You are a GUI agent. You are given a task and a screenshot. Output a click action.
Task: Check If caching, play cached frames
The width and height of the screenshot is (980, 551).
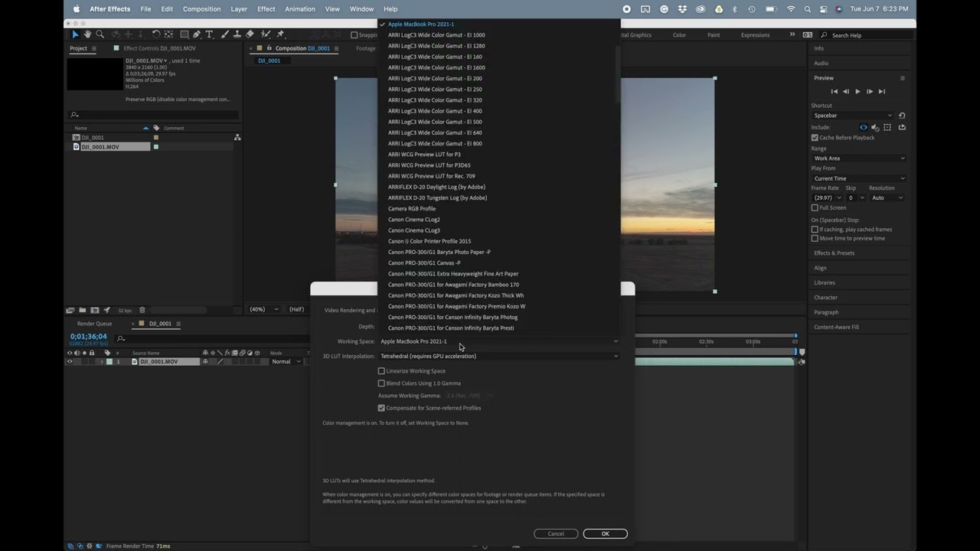coord(815,229)
